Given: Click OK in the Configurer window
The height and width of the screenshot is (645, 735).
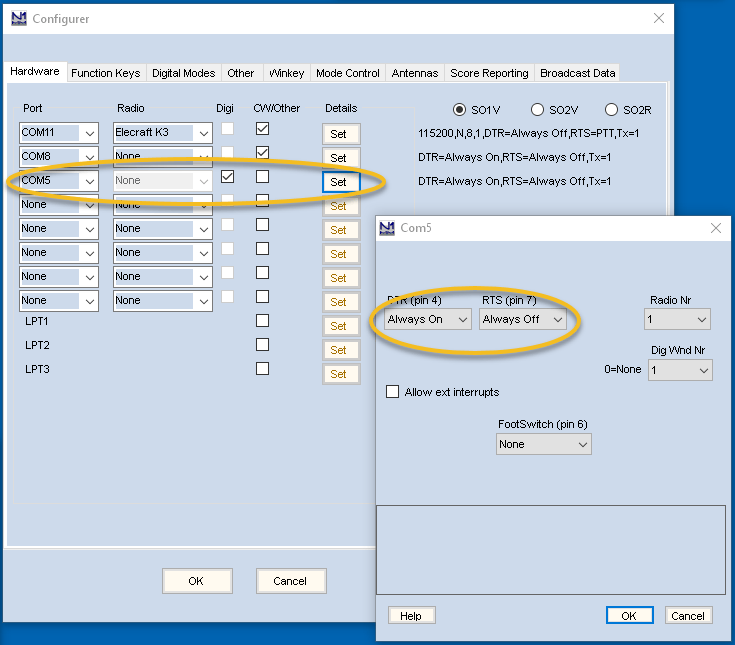Looking at the screenshot, I should 197,581.
